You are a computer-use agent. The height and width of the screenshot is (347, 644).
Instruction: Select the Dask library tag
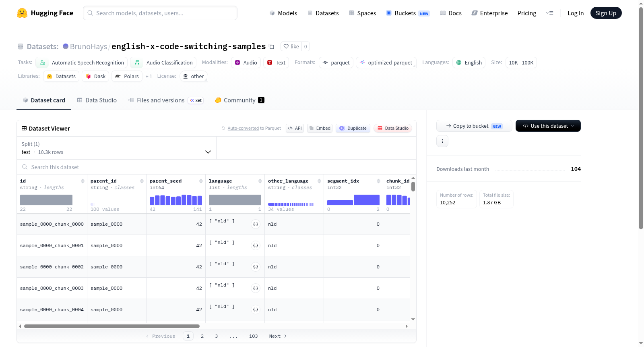[95, 76]
